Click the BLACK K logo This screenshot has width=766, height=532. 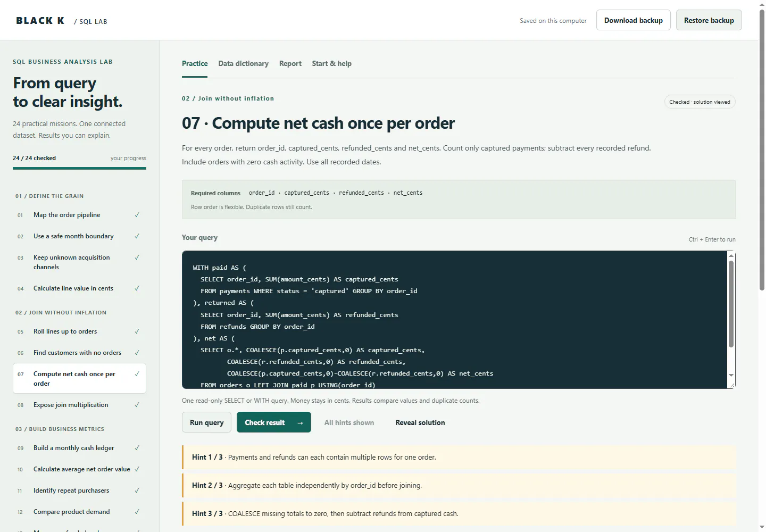click(40, 21)
